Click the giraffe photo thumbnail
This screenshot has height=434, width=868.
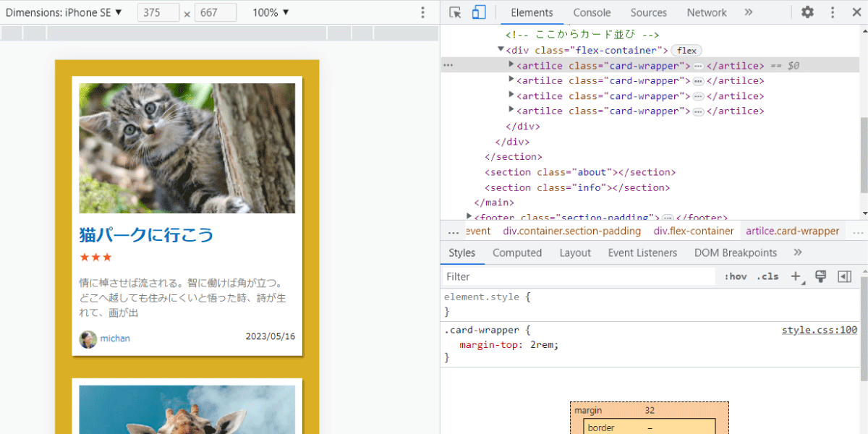pos(187,409)
